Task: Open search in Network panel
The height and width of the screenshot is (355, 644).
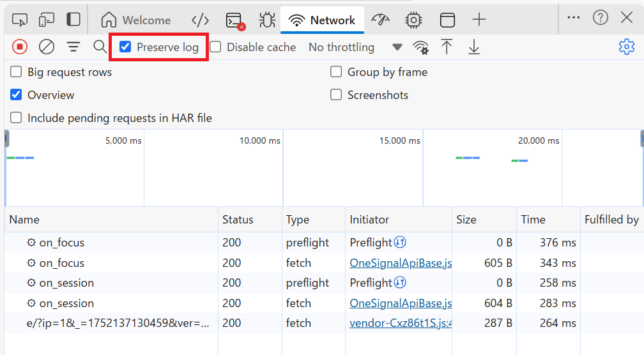Action: click(x=100, y=47)
